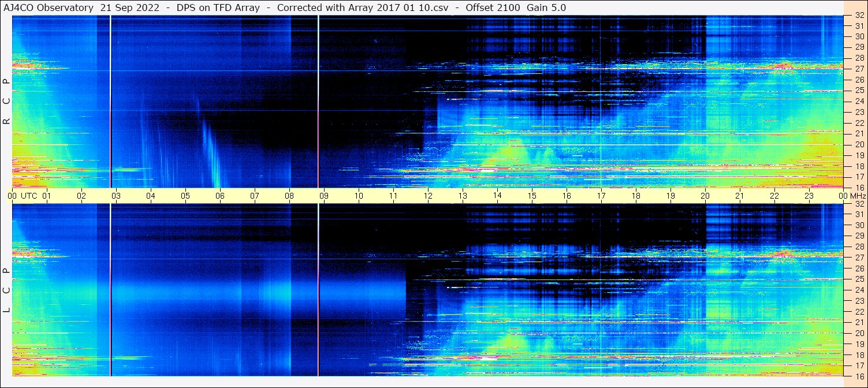Viewport: 868px width, 388px height.
Task: Click the 12 UTC hour label on time axis
Action: 428,196
